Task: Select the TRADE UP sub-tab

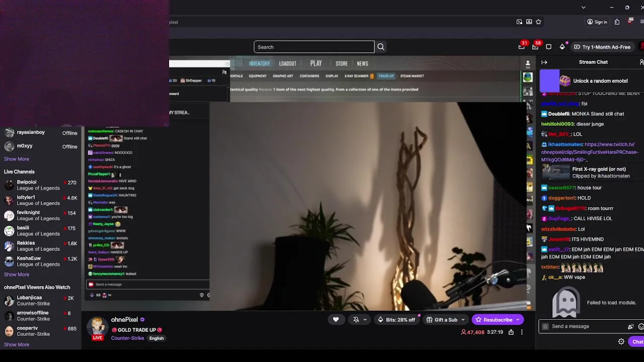Action: pos(386,76)
